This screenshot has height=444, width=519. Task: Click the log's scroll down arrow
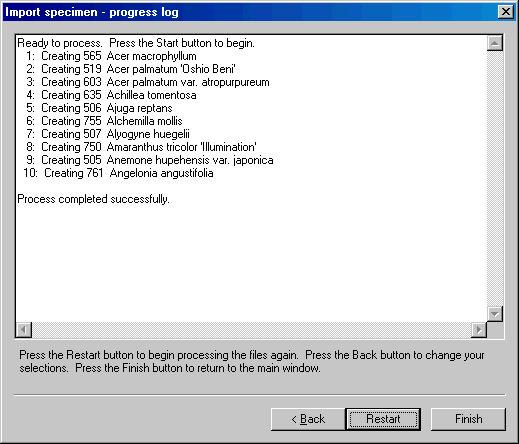(x=495, y=314)
